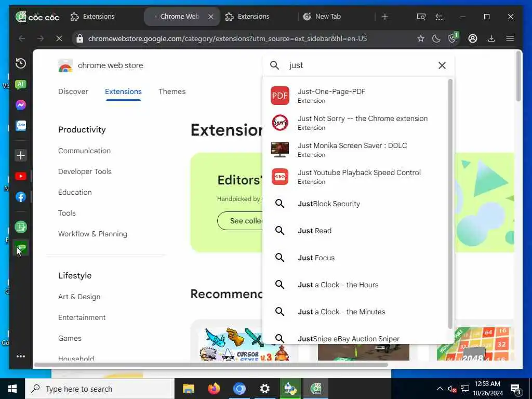Open the browser hamburger menu

pos(510,38)
